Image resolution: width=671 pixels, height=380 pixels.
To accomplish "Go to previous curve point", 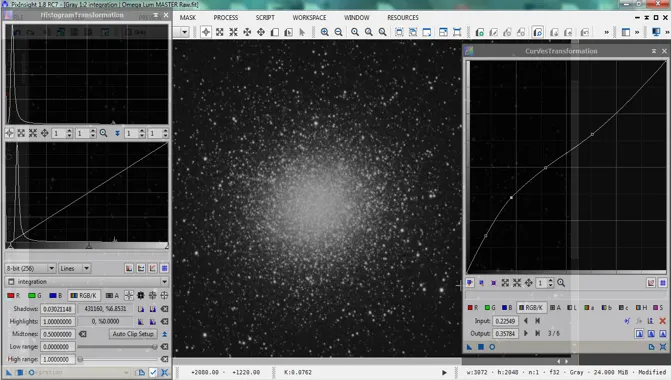I will tap(526, 321).
